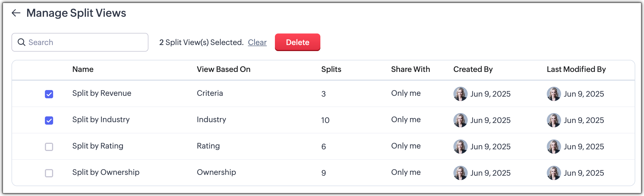Click creator avatar in Split by Ownership row
This screenshot has height=196, width=644.
coord(460,173)
